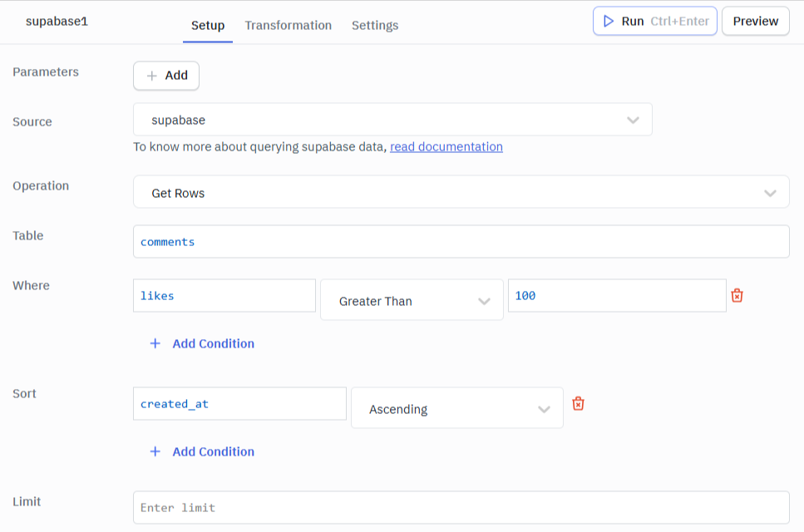Click the Run play triangle icon
Screen dimensions: 804x532
coord(606,21)
